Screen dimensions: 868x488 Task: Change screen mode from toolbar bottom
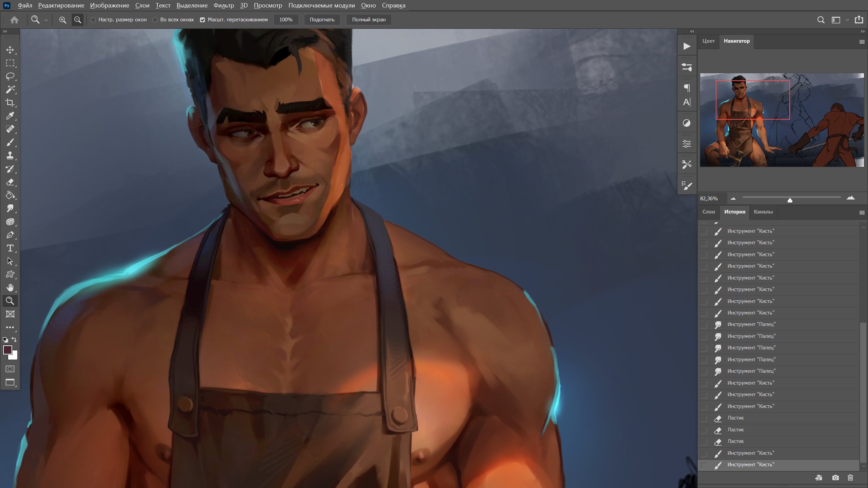coord(10,383)
